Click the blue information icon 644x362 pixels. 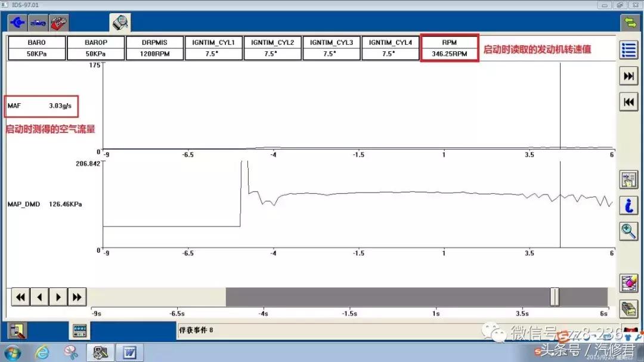[x=629, y=205]
